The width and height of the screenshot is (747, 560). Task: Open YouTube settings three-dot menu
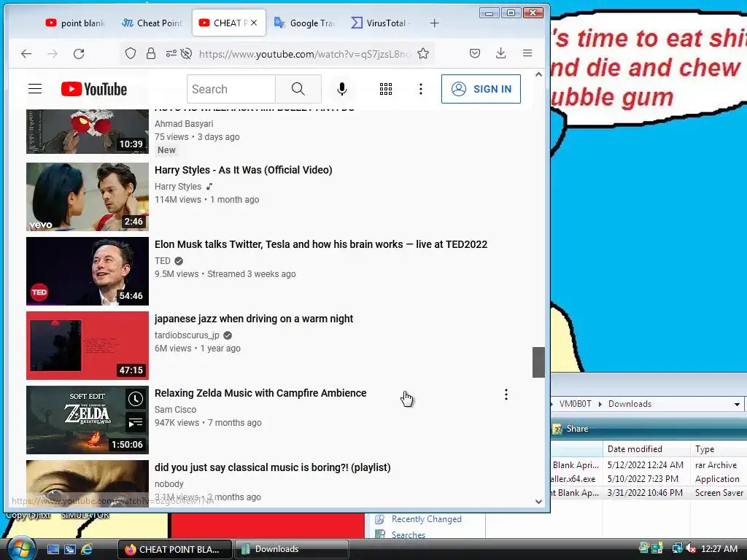tap(421, 89)
